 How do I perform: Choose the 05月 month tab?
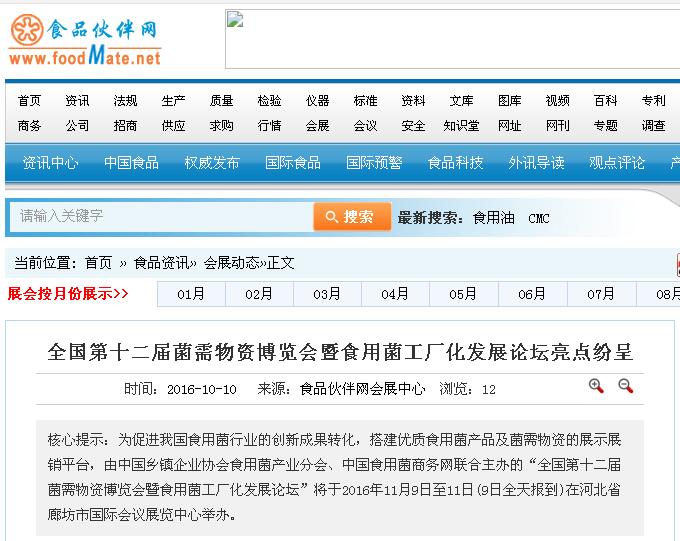tap(463, 294)
